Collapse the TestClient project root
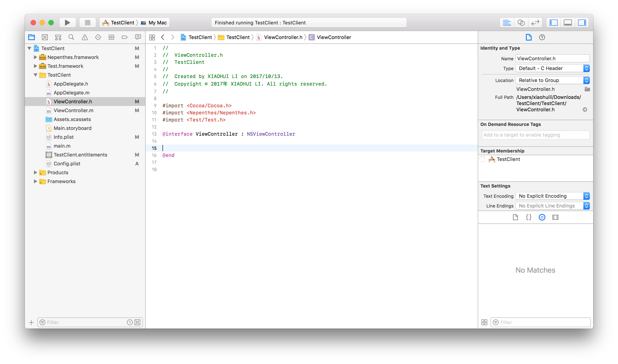The height and width of the screenshot is (364, 618). [30, 48]
